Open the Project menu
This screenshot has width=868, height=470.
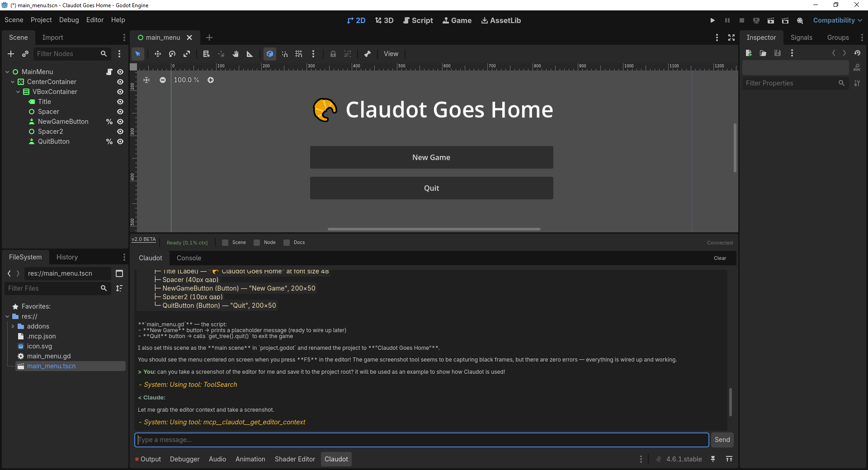coord(41,20)
